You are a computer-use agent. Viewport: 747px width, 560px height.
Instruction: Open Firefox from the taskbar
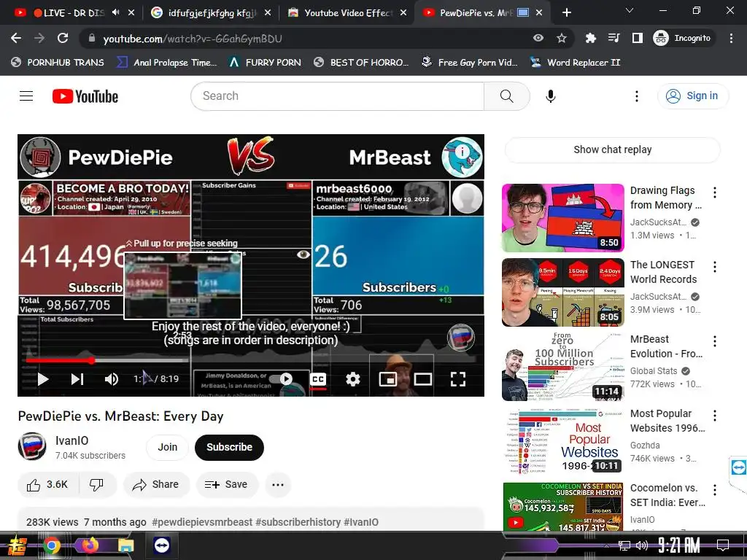(89, 545)
